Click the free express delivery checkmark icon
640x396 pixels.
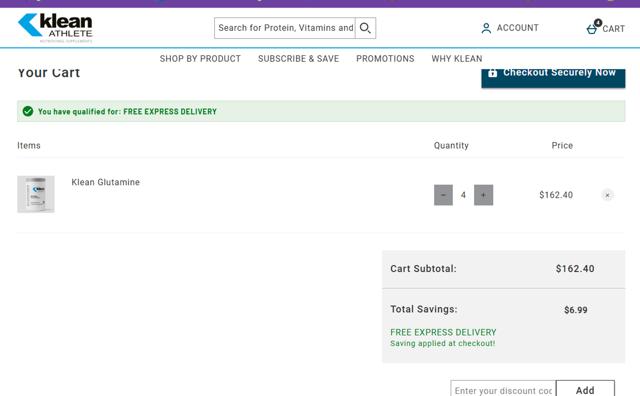tap(28, 111)
